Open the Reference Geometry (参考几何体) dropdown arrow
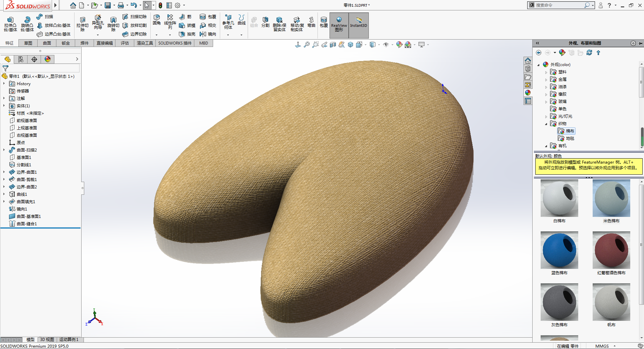This screenshot has height=349, width=644. coord(228,35)
